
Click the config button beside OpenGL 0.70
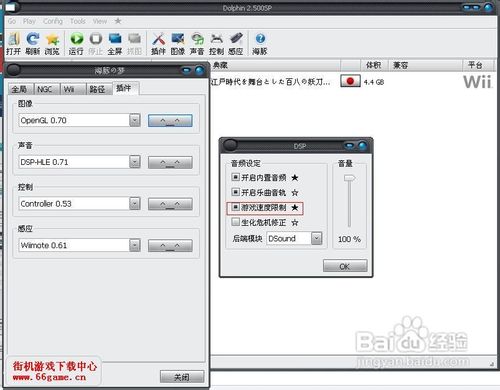coord(170,121)
